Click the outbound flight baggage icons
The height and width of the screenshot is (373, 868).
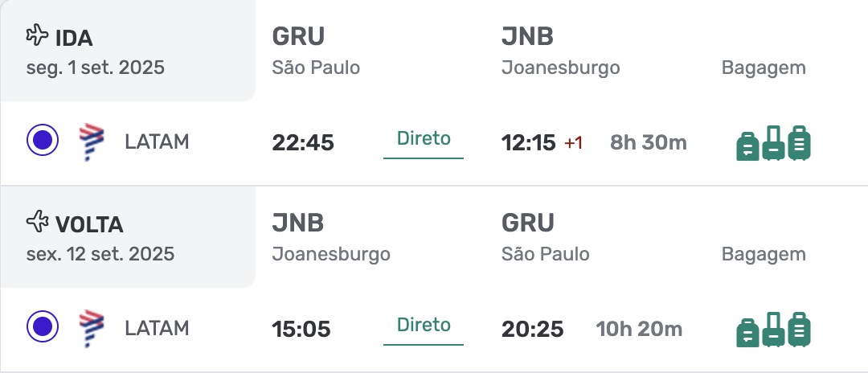pos(773,143)
